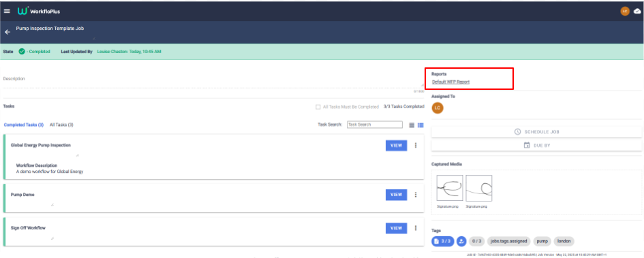Click the SCHEDULE JOB button

pyautogui.click(x=536, y=132)
